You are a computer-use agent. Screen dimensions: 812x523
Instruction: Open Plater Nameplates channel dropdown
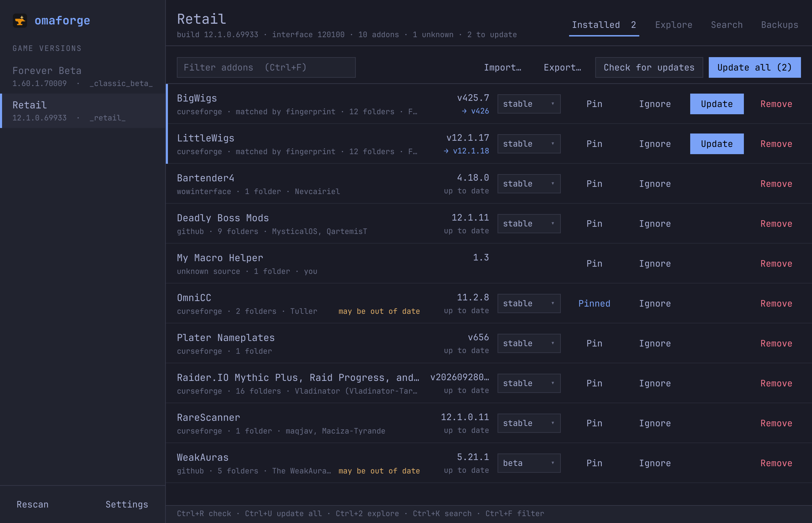point(529,343)
